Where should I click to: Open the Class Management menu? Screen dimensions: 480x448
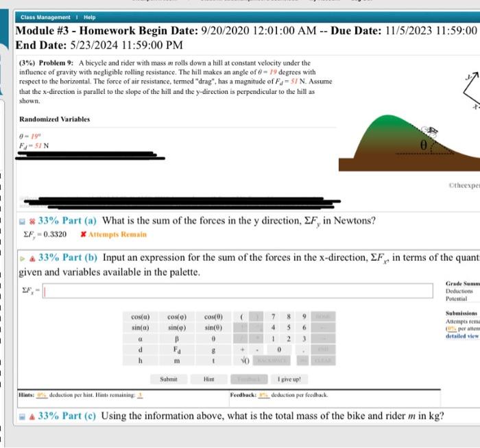[x=45, y=17]
